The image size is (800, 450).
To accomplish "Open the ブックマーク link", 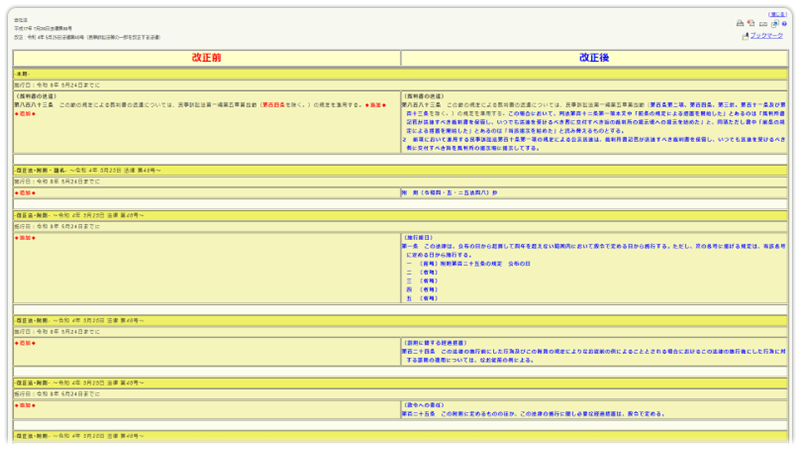I will coord(767,36).
